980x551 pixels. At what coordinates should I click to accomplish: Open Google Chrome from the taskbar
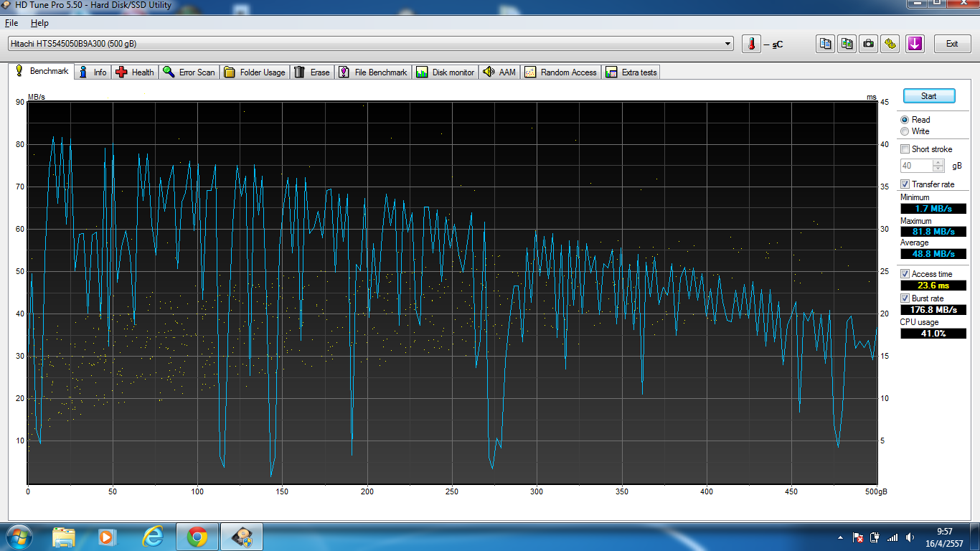click(197, 537)
